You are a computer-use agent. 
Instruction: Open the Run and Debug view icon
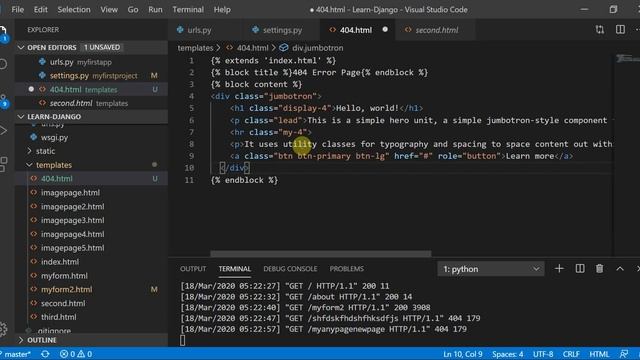click(x=3, y=131)
